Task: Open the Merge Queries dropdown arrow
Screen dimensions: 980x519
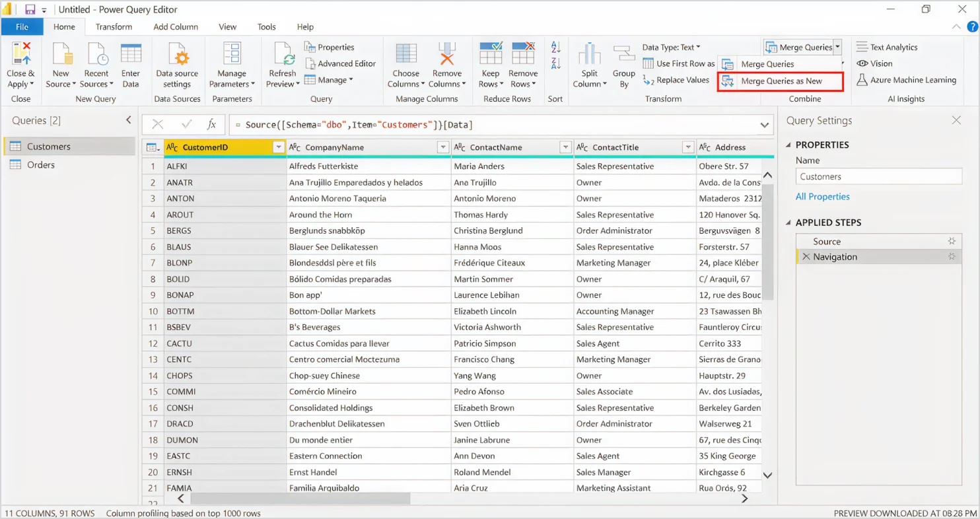Action: [837, 47]
